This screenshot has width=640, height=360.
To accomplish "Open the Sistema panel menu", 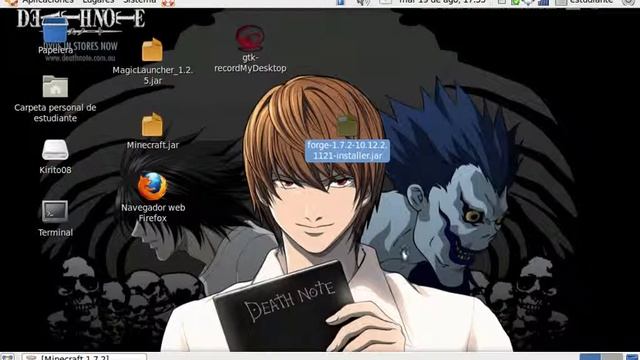I will point(140,2).
